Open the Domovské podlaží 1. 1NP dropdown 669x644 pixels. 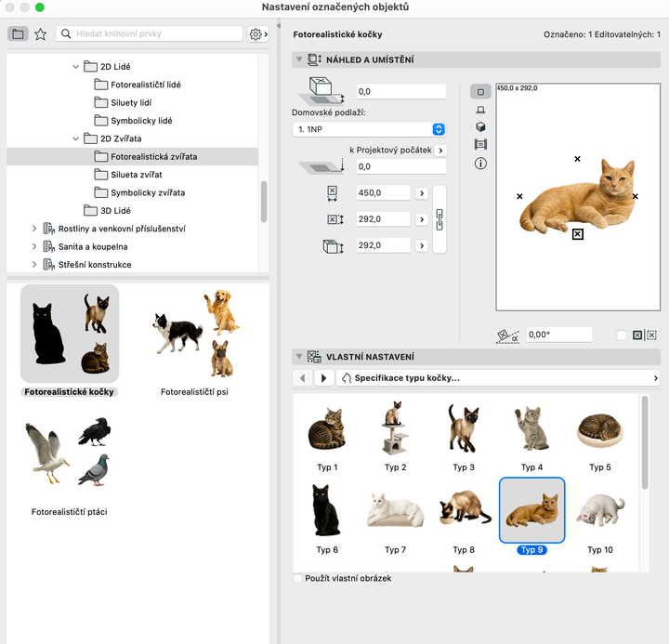pyautogui.click(x=369, y=129)
